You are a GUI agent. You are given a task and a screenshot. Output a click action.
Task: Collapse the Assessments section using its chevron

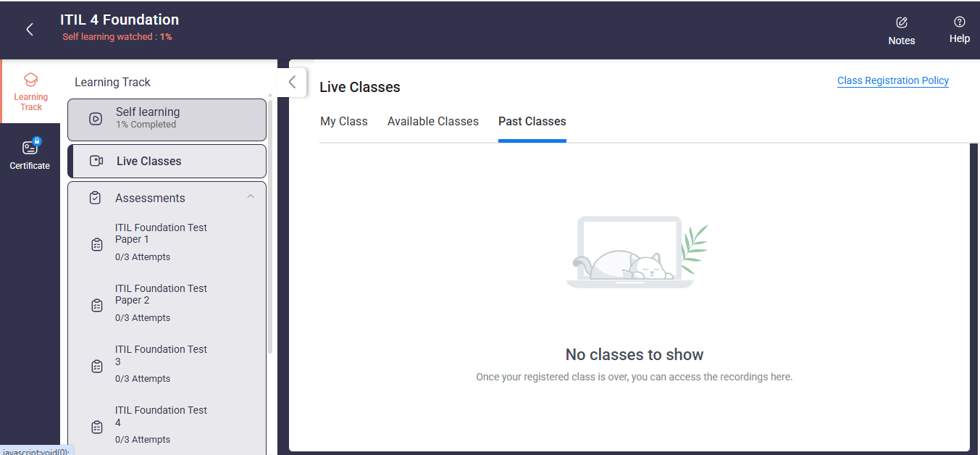click(x=251, y=197)
